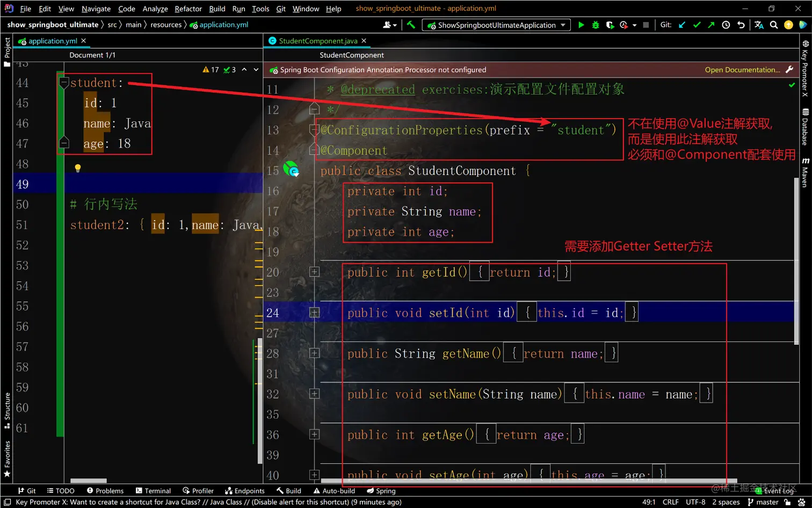Click the Java editor vertical scrollbar
Image resolution: width=812 pixels, height=508 pixels.
pos(796,260)
